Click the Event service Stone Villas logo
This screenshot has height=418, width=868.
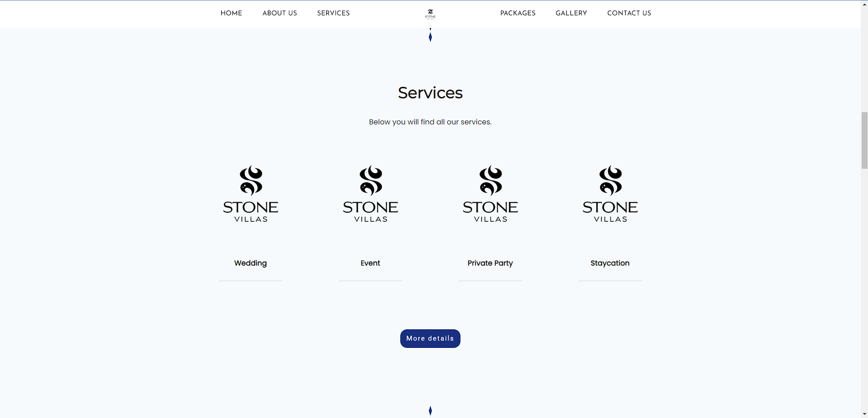(370, 194)
